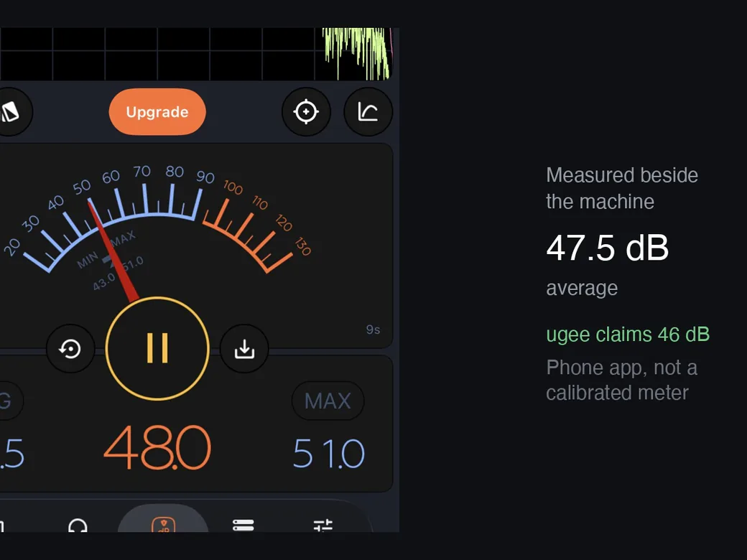Viewport: 747px width, 560px height.
Task: Click the Phone app, not a calibrated meter note
Action: coord(622,380)
